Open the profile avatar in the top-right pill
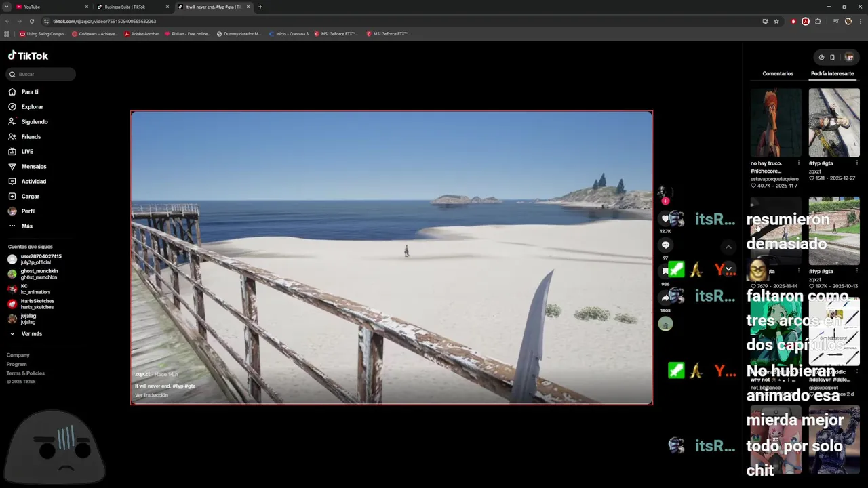 point(849,57)
